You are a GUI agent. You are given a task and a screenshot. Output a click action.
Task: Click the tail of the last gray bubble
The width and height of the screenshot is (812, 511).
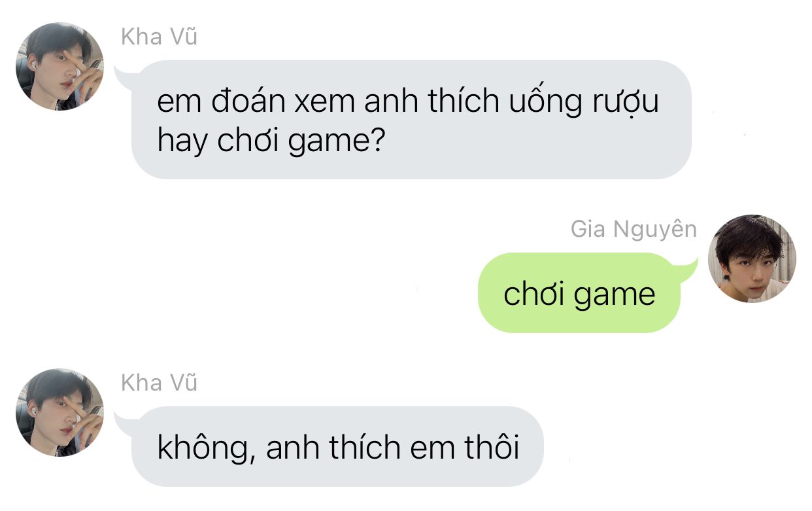point(122,418)
